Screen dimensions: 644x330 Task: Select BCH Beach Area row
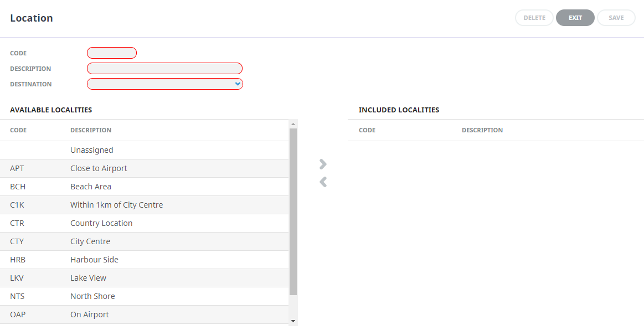144,187
